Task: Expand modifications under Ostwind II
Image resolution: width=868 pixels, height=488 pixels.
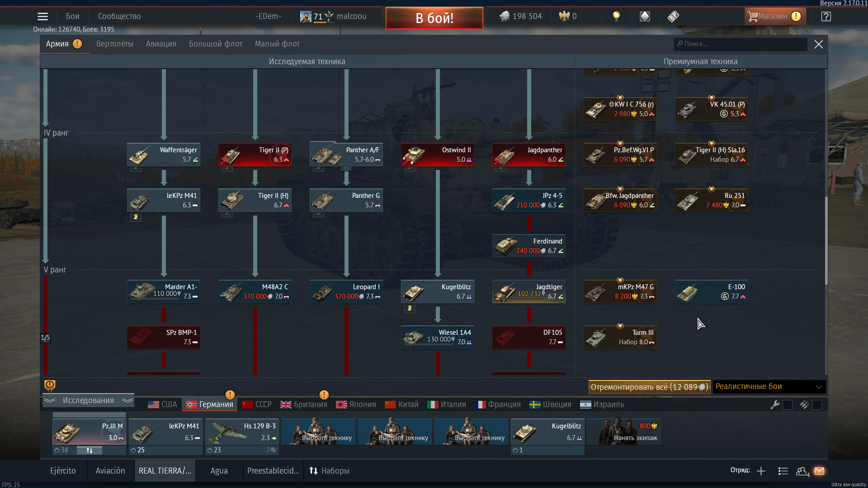Action: (410, 169)
